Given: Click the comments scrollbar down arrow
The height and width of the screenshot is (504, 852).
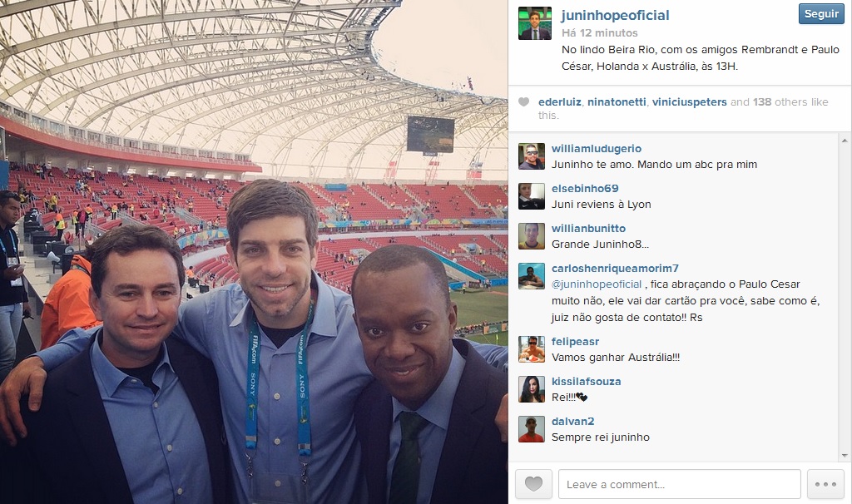Looking at the screenshot, I should [x=845, y=455].
